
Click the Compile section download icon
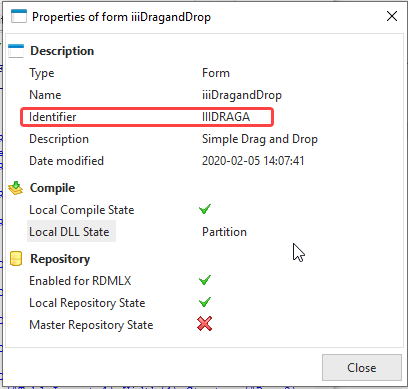(16, 188)
